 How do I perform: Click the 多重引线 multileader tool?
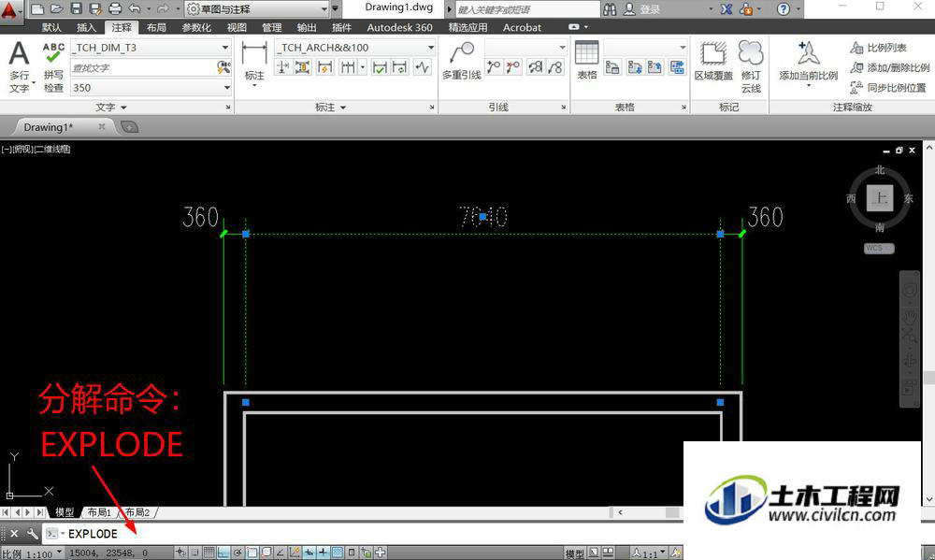(x=462, y=60)
